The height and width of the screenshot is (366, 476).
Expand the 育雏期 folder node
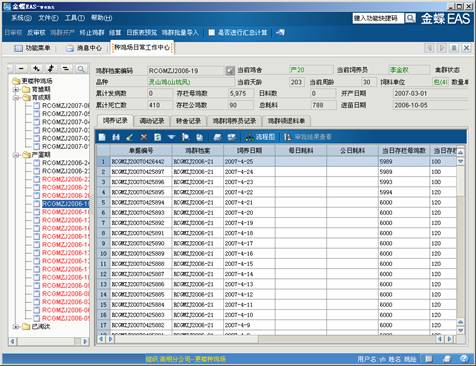tap(16, 89)
